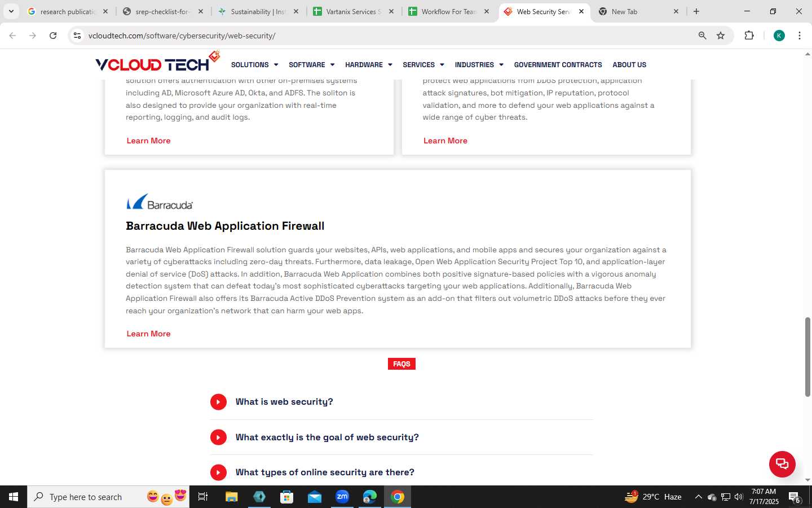
Task: Close the Web Security Services tab
Action: point(581,11)
